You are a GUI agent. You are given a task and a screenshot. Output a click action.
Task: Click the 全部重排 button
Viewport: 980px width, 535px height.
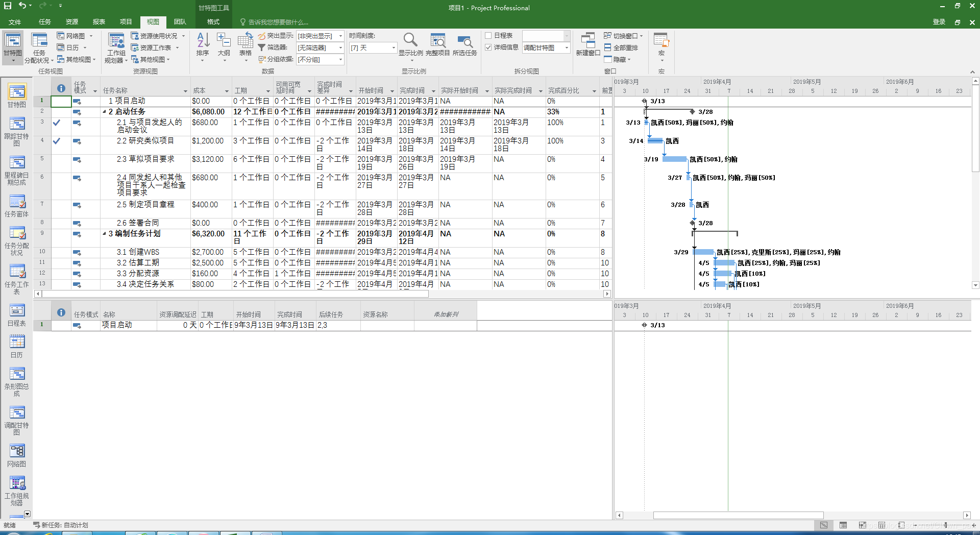(x=621, y=47)
